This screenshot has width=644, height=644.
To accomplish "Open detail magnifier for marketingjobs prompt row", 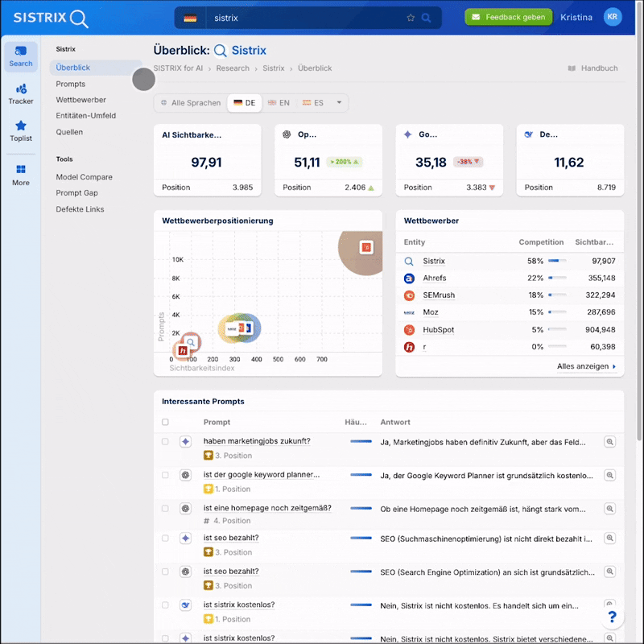I will pyautogui.click(x=609, y=442).
